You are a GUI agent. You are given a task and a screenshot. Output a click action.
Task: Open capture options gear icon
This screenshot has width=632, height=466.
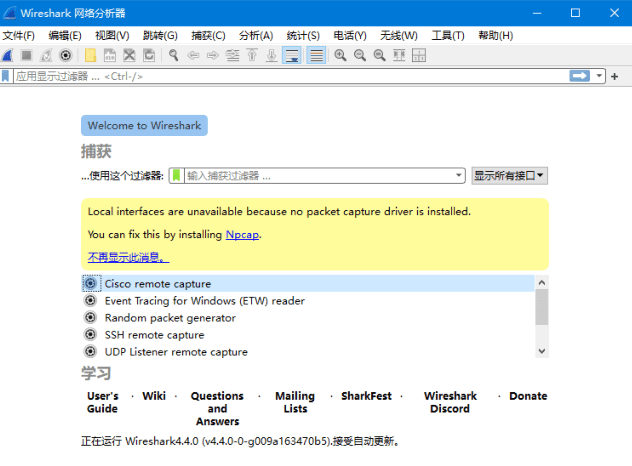tap(65, 55)
